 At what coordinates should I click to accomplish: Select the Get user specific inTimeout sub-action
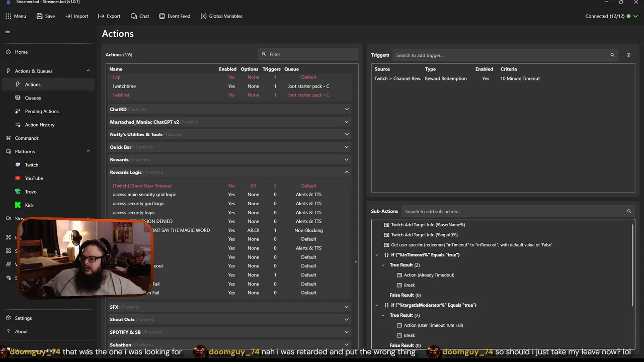pyautogui.click(x=468, y=245)
